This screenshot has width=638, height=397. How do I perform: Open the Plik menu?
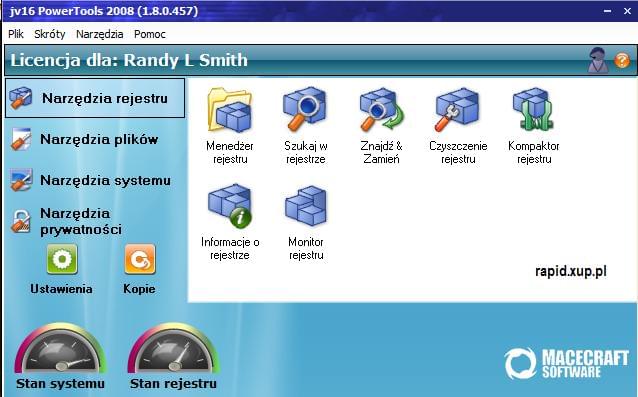[16, 34]
